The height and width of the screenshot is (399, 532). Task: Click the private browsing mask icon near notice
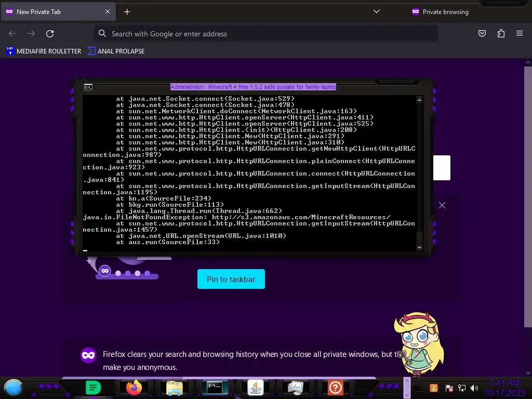click(88, 355)
